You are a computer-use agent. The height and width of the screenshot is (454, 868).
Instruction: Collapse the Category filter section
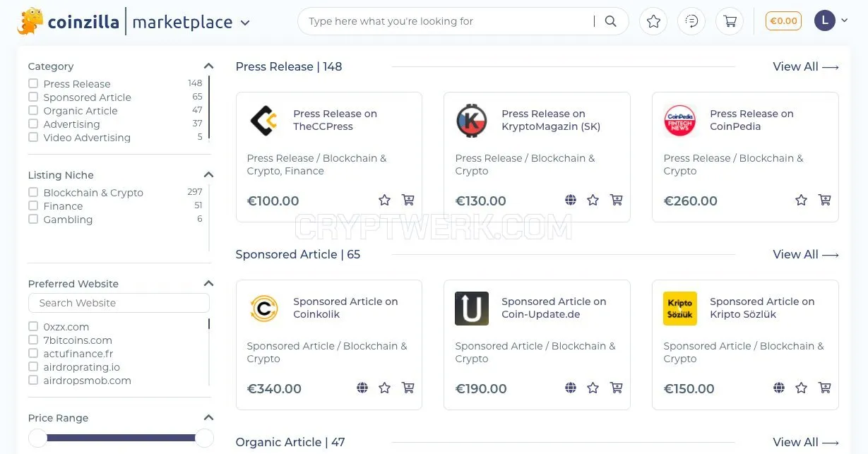coord(208,66)
